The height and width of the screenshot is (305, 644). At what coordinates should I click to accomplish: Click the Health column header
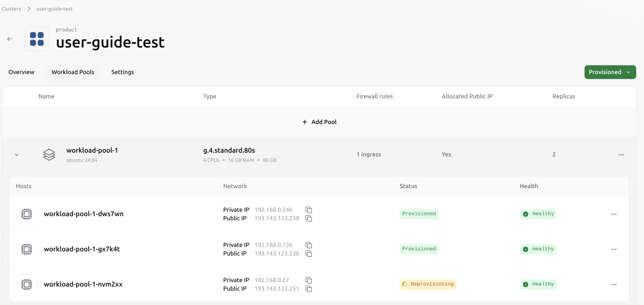[x=529, y=186]
